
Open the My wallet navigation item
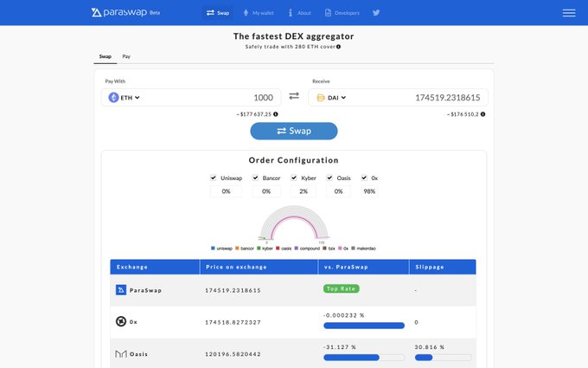tap(259, 13)
